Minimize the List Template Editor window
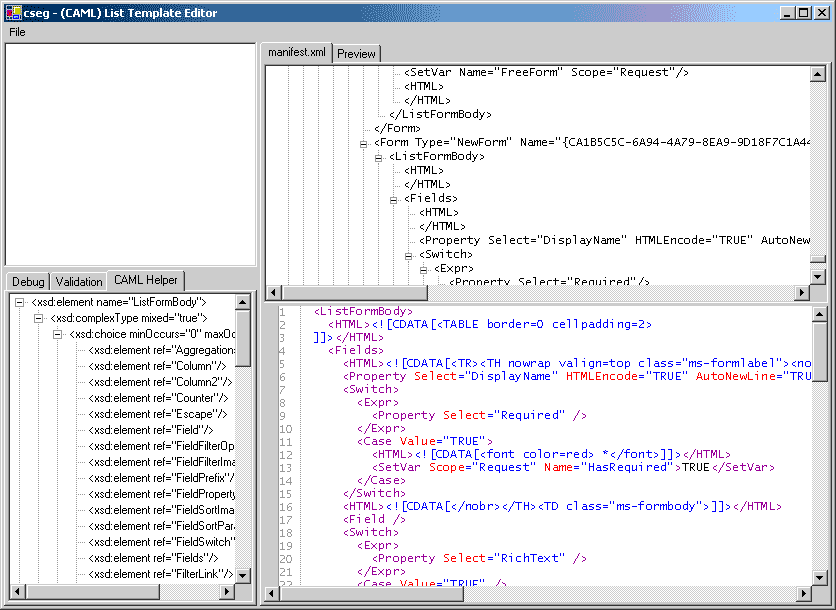 coord(787,13)
